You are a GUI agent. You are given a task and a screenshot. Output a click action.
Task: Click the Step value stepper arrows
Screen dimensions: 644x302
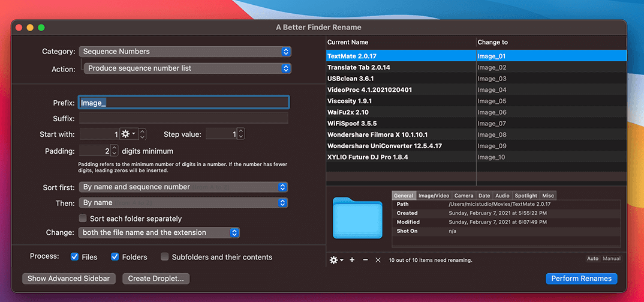click(240, 134)
